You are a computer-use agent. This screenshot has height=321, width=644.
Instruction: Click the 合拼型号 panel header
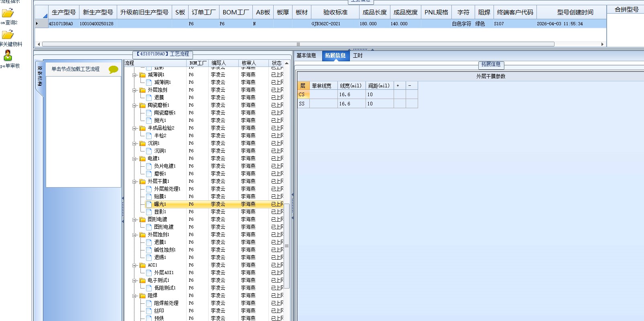(626, 10)
